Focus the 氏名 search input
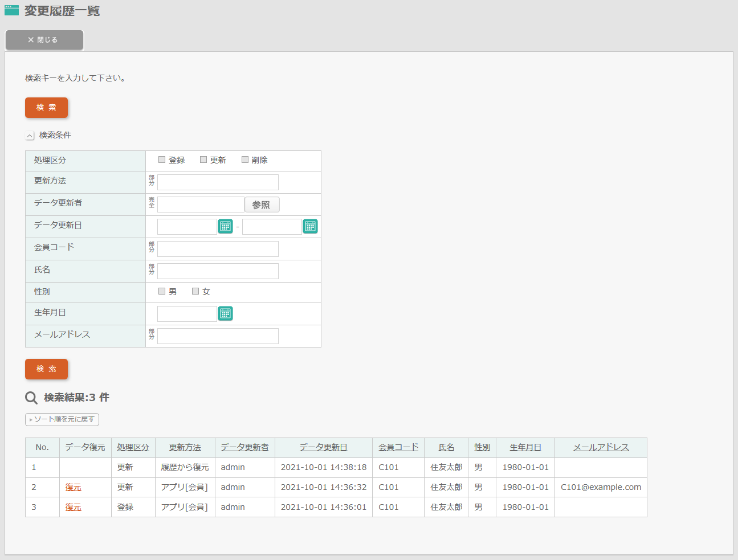This screenshot has height=560, width=738. (218, 271)
